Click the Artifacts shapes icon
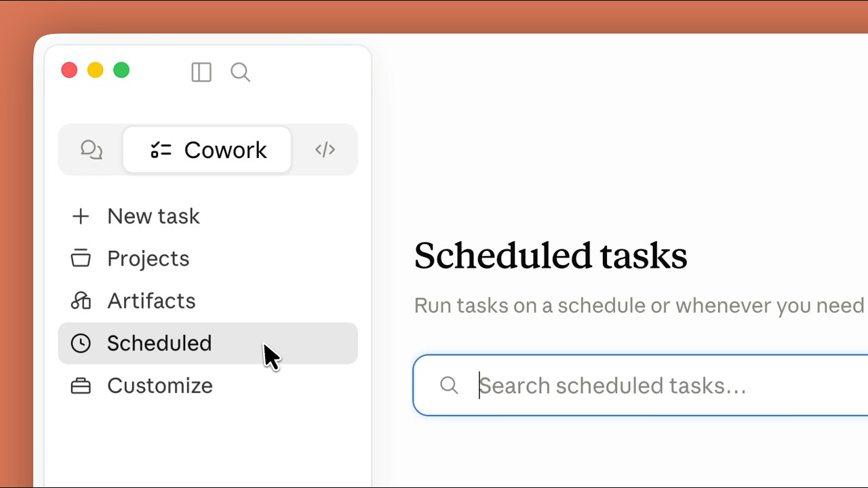This screenshot has height=488, width=868. 81,300
